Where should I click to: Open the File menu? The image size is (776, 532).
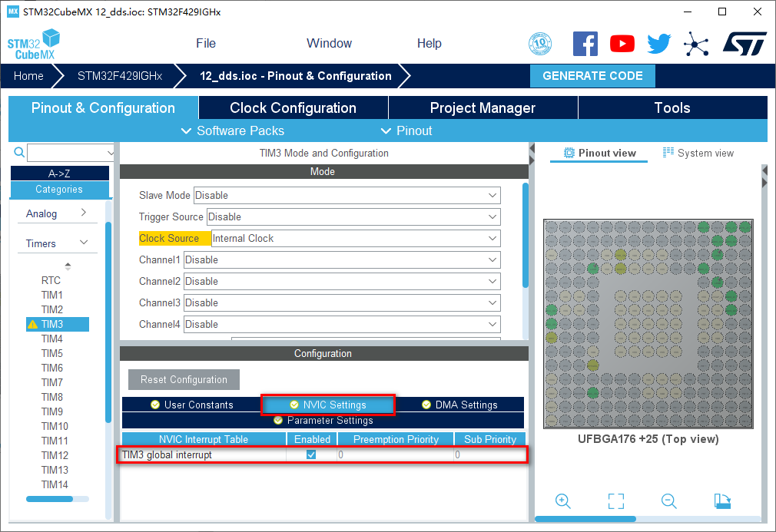point(206,44)
